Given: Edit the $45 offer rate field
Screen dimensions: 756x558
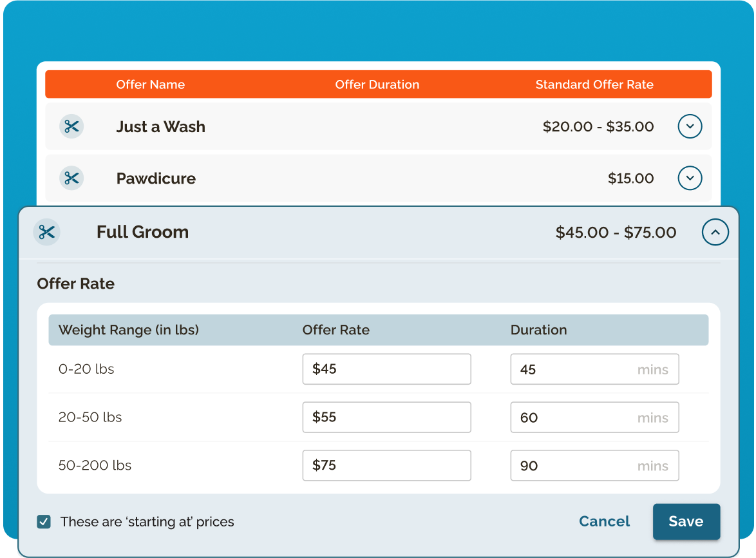Looking at the screenshot, I should pyautogui.click(x=386, y=369).
